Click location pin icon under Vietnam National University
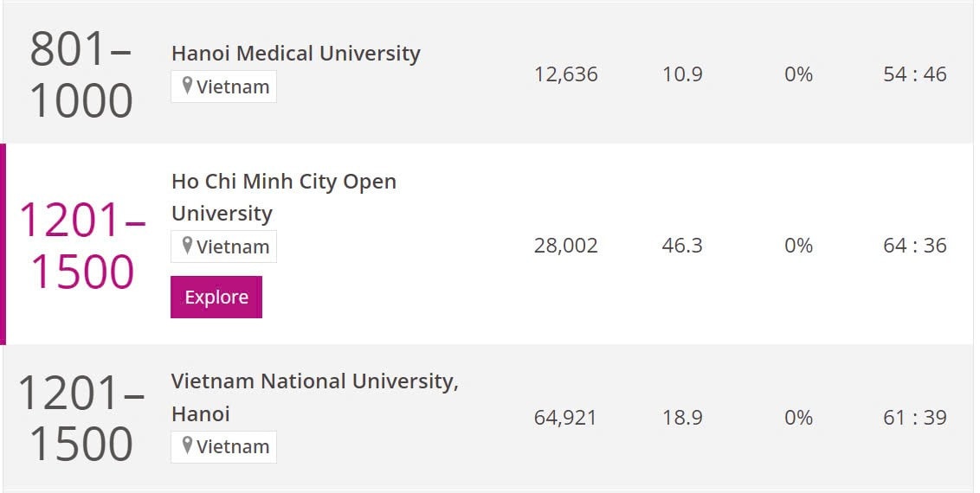The image size is (980, 493). 187,445
